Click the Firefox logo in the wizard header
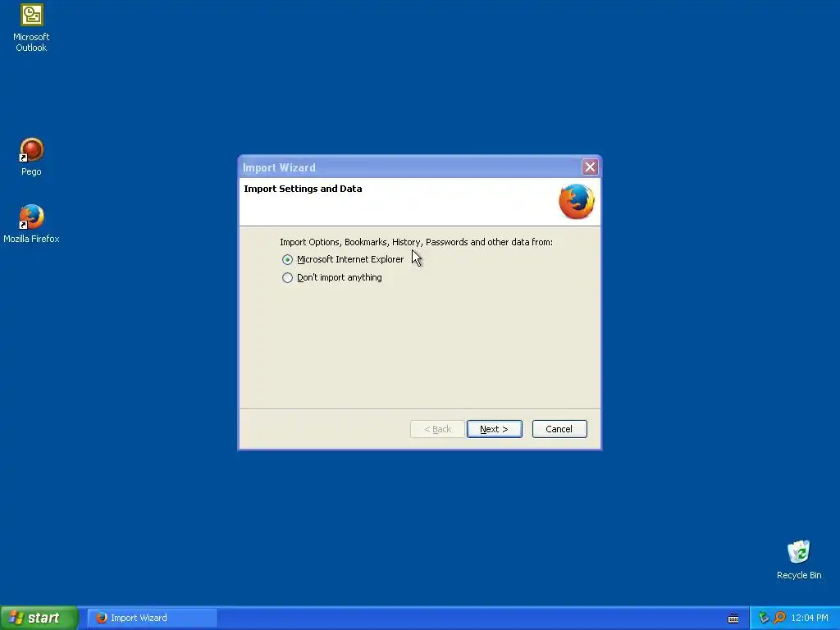 577,202
